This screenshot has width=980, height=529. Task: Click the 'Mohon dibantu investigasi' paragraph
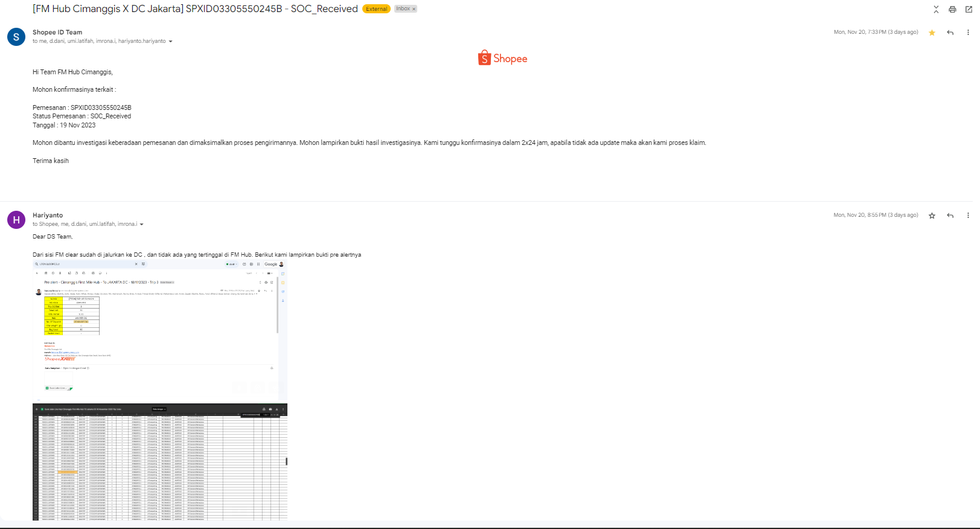click(370, 143)
